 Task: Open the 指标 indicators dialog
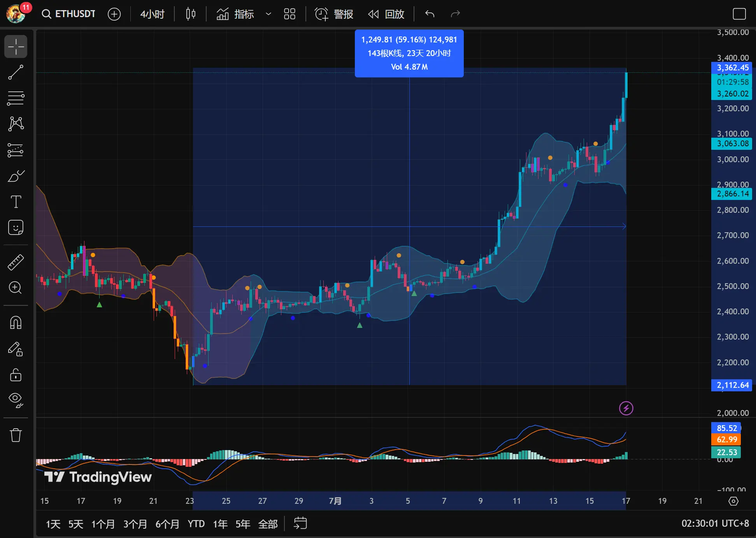[235, 14]
